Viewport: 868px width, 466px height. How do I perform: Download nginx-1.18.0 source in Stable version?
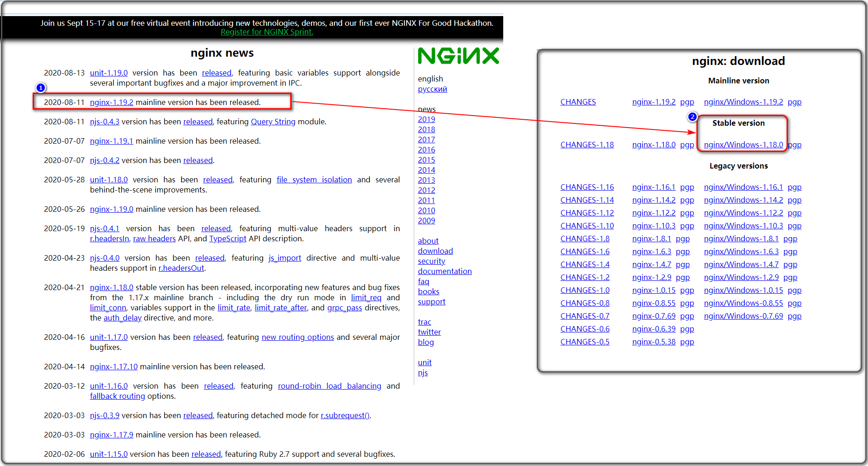pos(654,145)
